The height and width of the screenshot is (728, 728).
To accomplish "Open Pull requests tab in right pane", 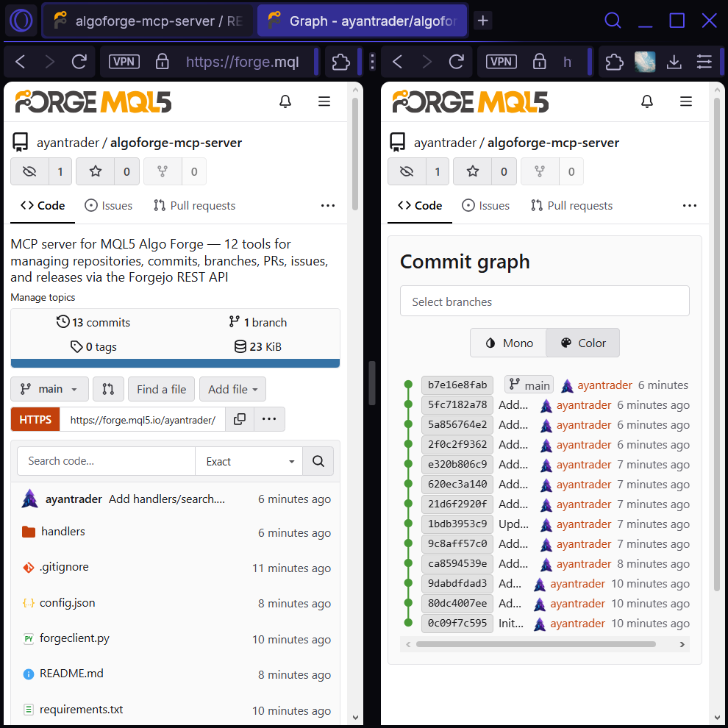I will pyautogui.click(x=571, y=206).
